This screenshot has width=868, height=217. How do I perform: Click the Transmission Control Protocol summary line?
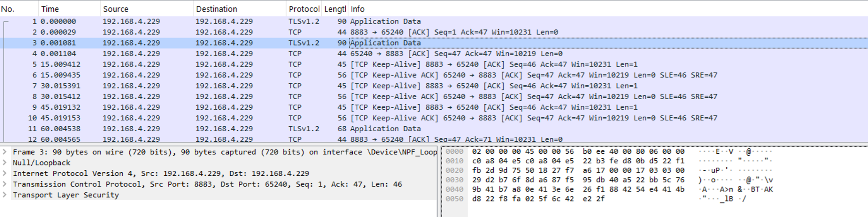point(207,185)
